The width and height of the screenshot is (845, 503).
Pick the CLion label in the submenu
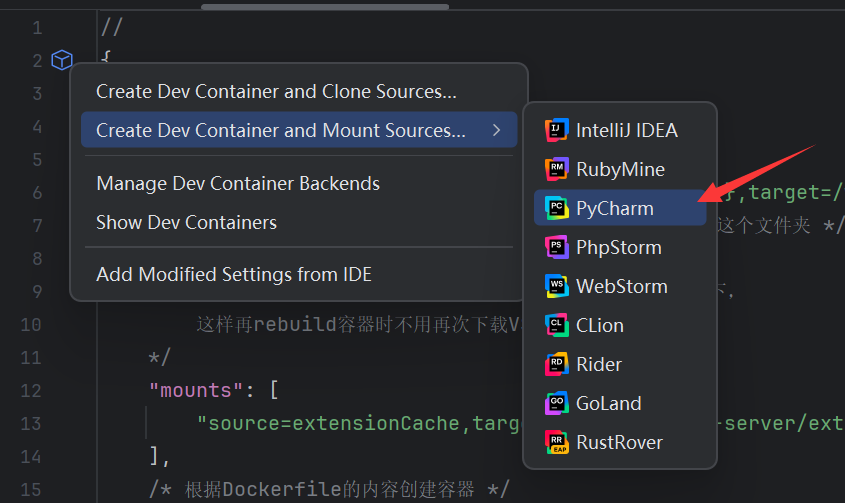point(600,325)
